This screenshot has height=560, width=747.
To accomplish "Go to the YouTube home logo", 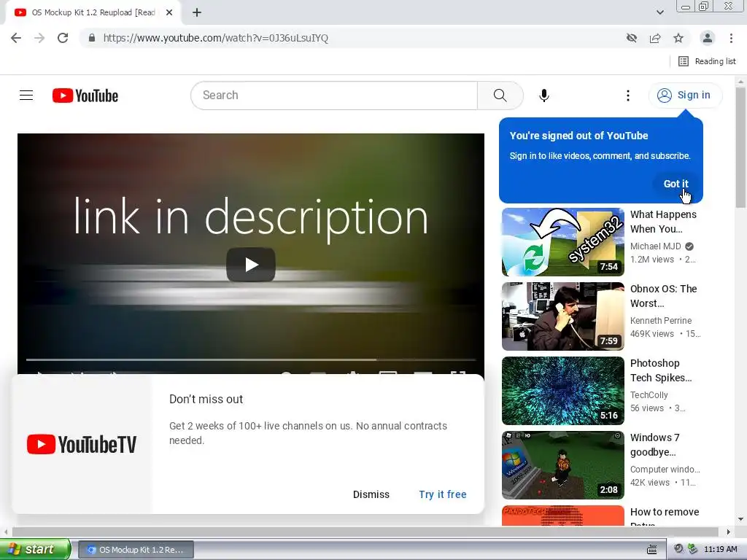I will pyautogui.click(x=85, y=96).
